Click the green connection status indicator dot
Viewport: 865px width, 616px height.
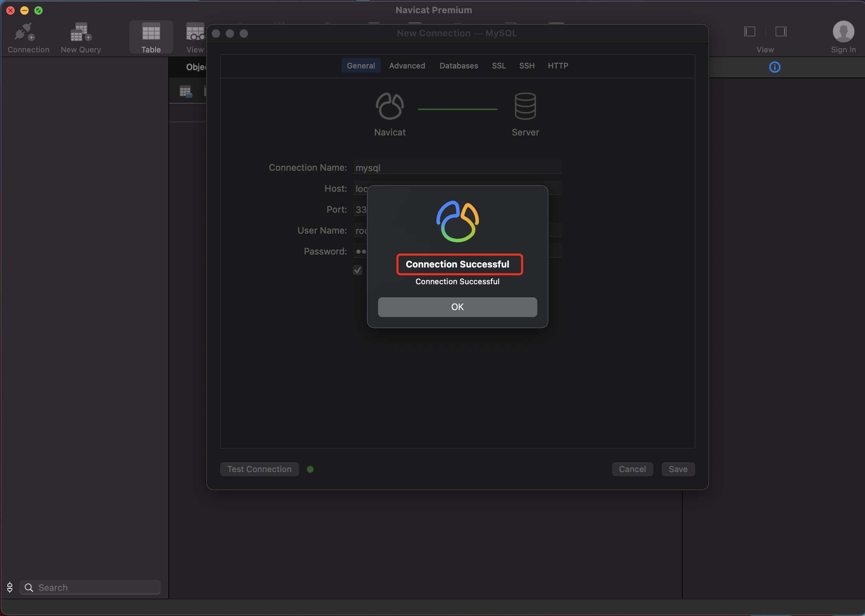coord(310,469)
